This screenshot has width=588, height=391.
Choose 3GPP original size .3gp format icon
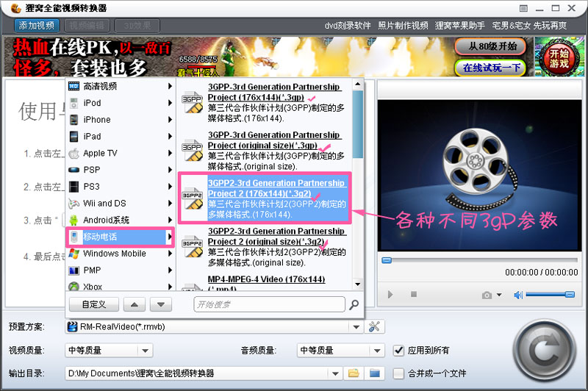[x=193, y=151]
